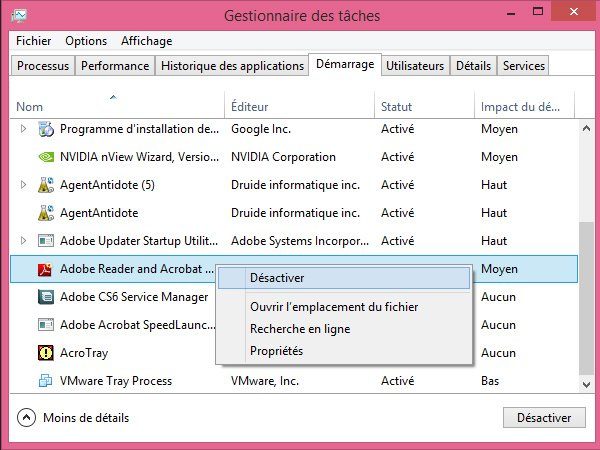Collapse details with the Moins de détails arrow
The width and height of the screenshot is (600, 450).
point(26,417)
